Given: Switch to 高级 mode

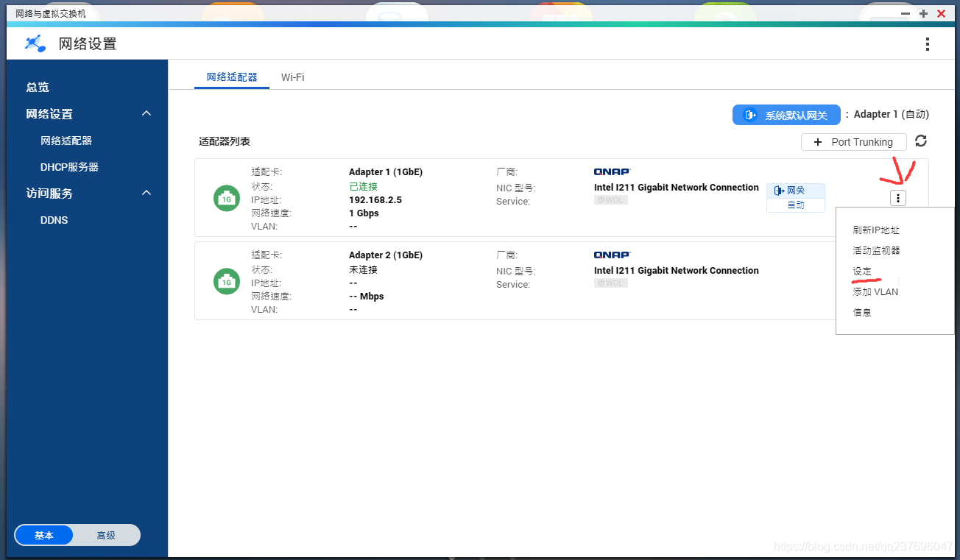Looking at the screenshot, I should [x=106, y=535].
